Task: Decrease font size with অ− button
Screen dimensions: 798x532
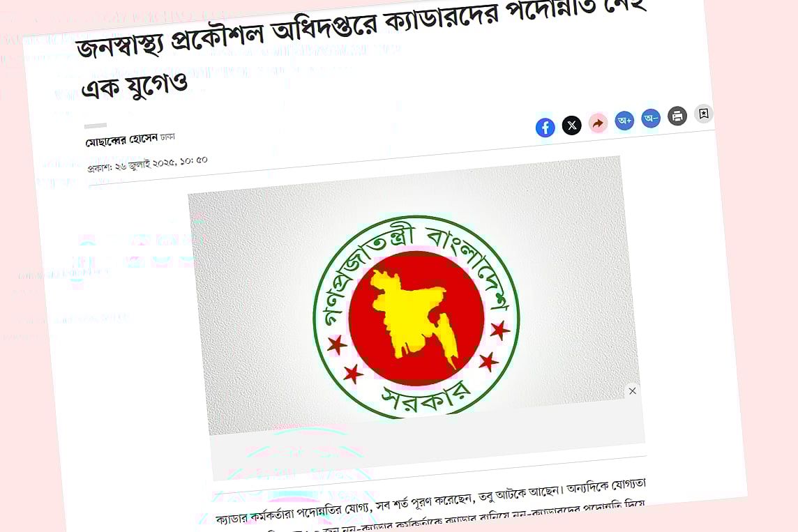Action: (x=651, y=119)
